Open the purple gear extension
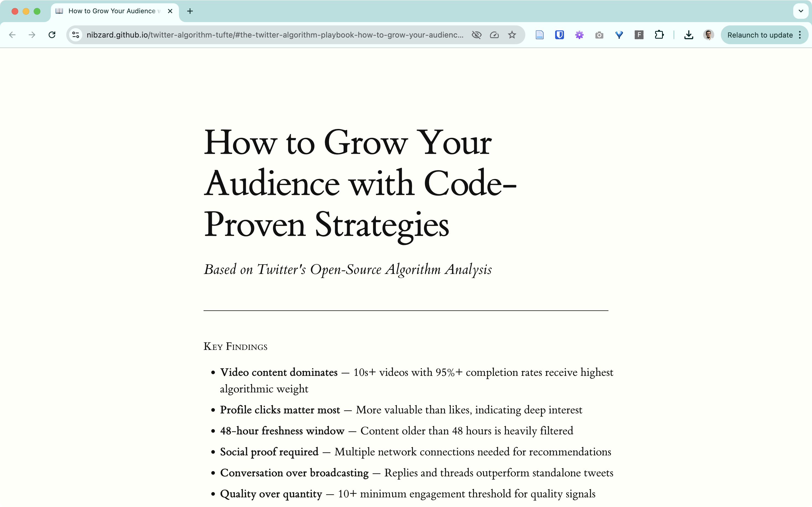The width and height of the screenshot is (812, 507). coord(579,35)
